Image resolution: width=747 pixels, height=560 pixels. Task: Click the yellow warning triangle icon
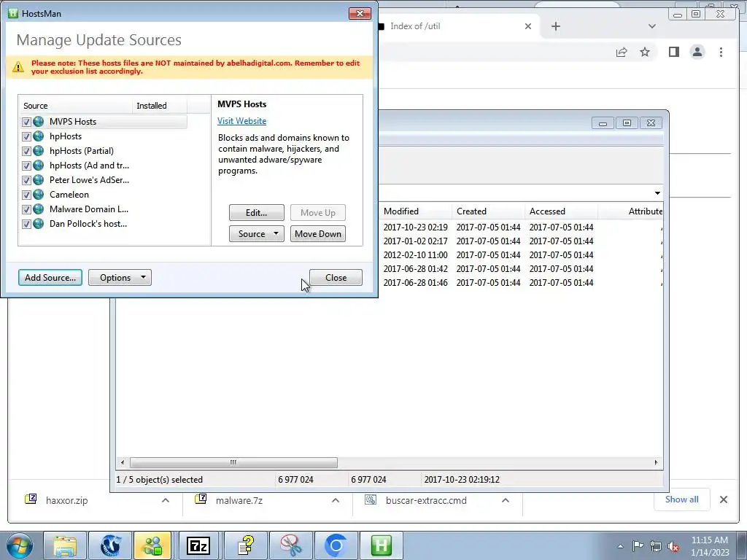coord(18,67)
